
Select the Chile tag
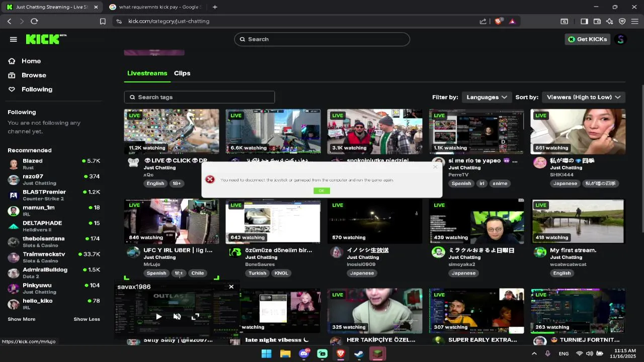coord(197,273)
